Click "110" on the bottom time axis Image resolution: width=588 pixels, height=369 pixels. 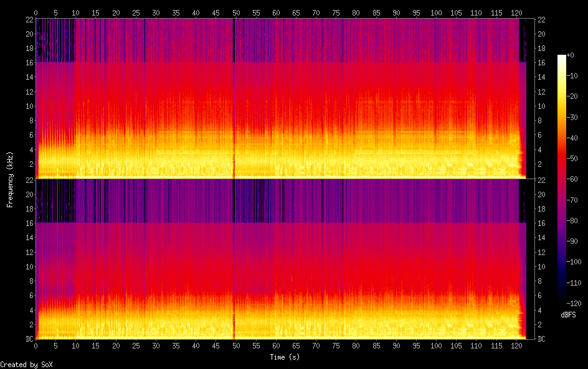click(477, 346)
